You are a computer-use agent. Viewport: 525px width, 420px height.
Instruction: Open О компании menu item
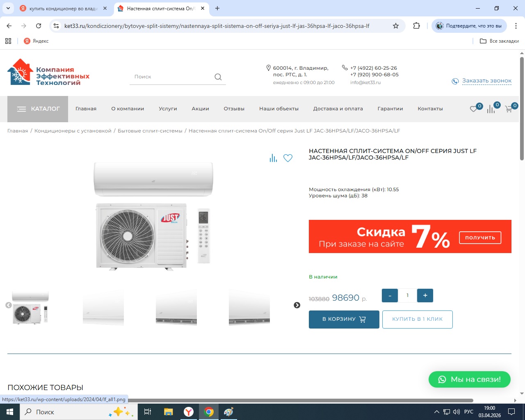(x=128, y=109)
